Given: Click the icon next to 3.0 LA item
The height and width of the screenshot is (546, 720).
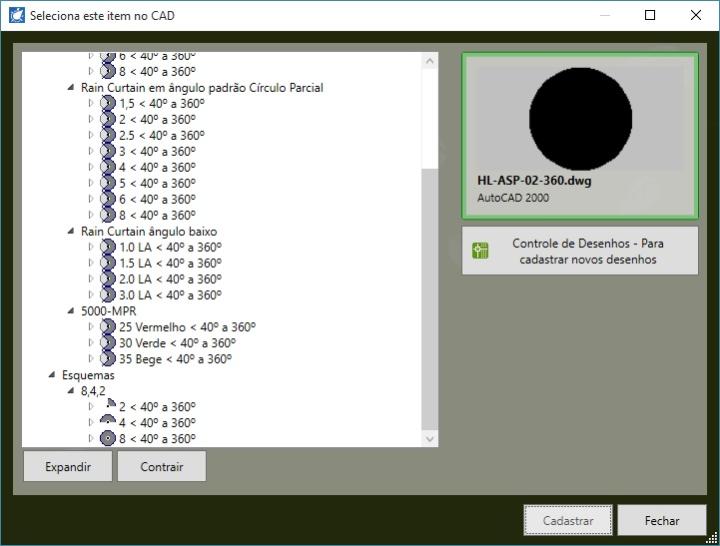Looking at the screenshot, I should 108,295.
